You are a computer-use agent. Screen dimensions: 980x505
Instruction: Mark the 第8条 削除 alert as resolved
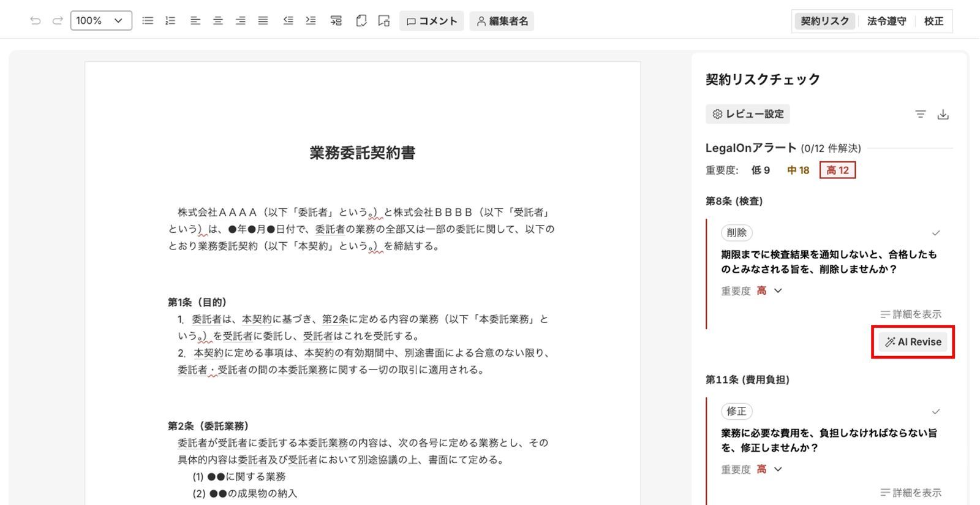[x=935, y=233]
